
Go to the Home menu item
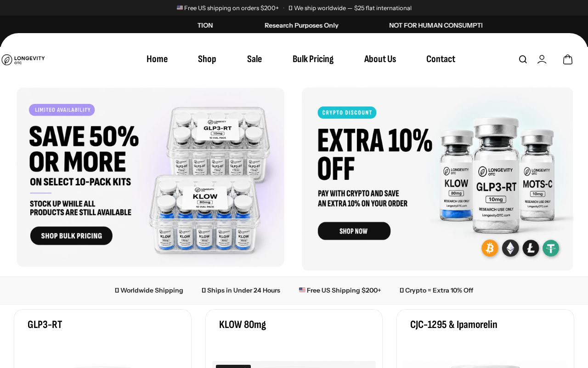click(157, 59)
